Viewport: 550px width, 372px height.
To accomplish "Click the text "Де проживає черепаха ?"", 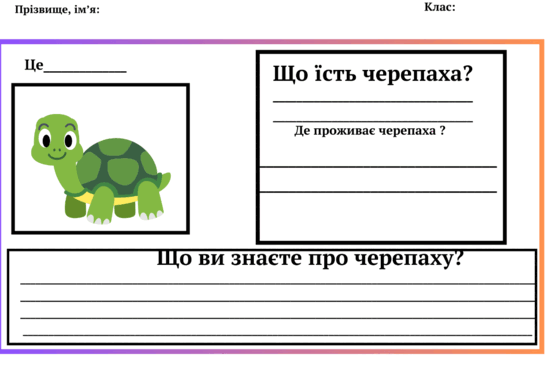I will pyautogui.click(x=370, y=130).
